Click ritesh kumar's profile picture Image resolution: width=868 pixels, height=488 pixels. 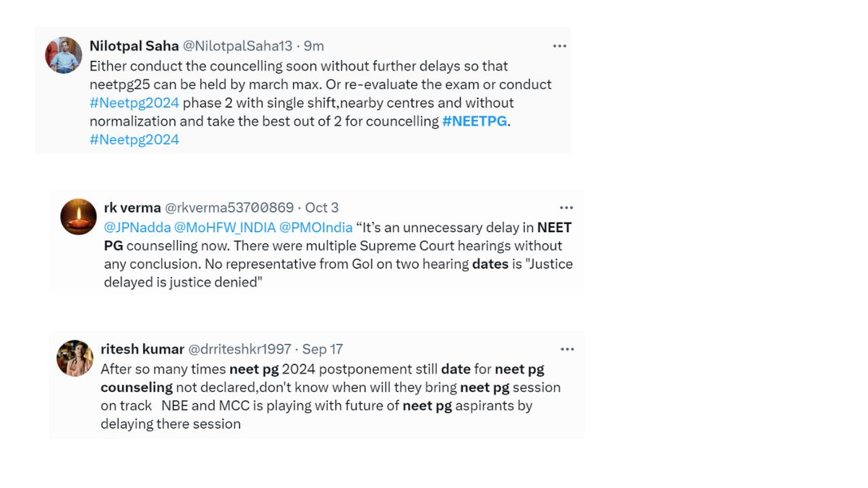(x=75, y=358)
